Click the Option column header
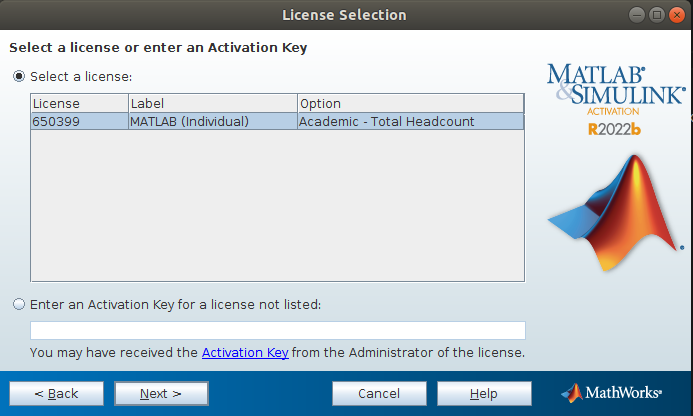 (411, 103)
